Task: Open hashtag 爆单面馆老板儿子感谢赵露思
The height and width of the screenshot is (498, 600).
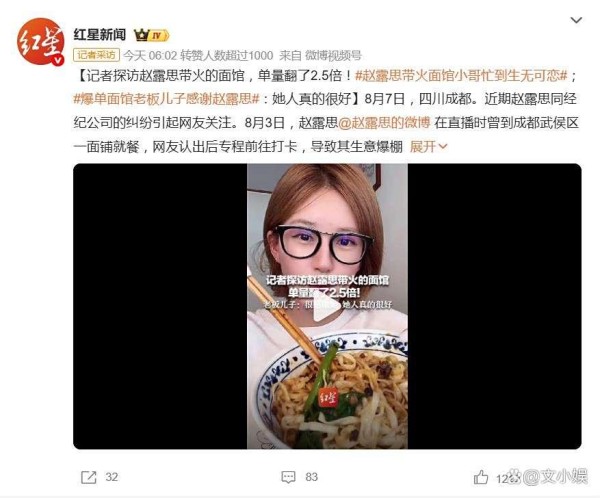Action: (166, 99)
